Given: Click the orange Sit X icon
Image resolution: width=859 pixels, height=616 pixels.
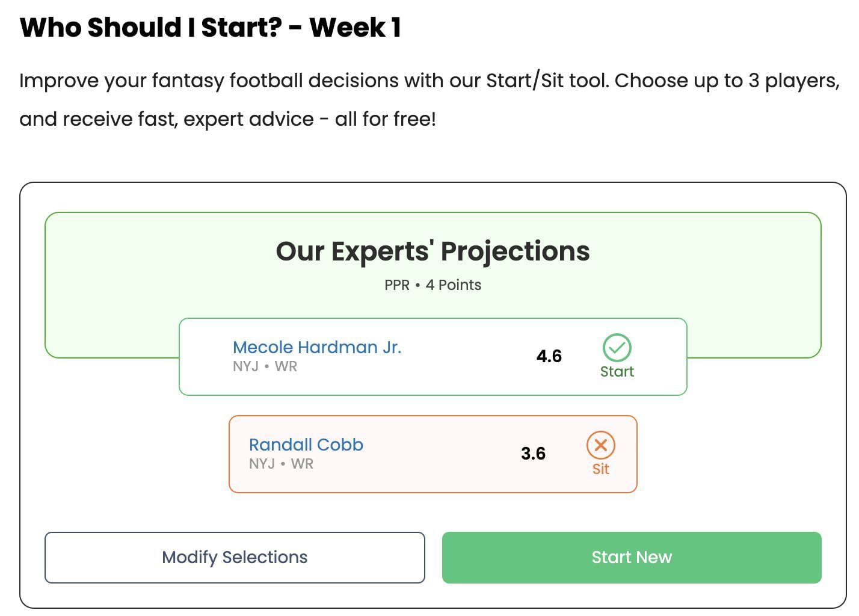Looking at the screenshot, I should tap(600, 445).
